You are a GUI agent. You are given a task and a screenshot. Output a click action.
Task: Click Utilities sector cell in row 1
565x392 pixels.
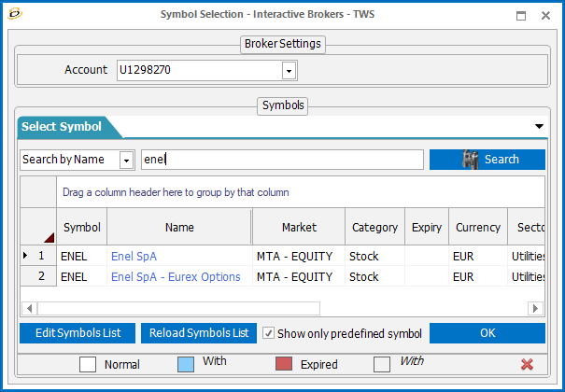click(x=527, y=257)
